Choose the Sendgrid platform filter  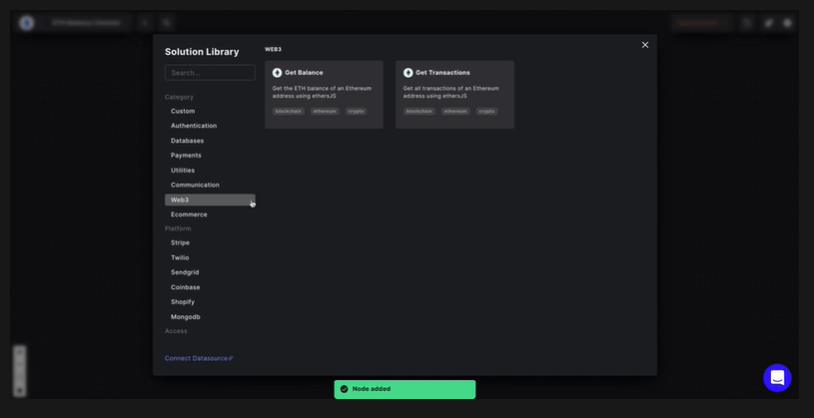tap(185, 272)
